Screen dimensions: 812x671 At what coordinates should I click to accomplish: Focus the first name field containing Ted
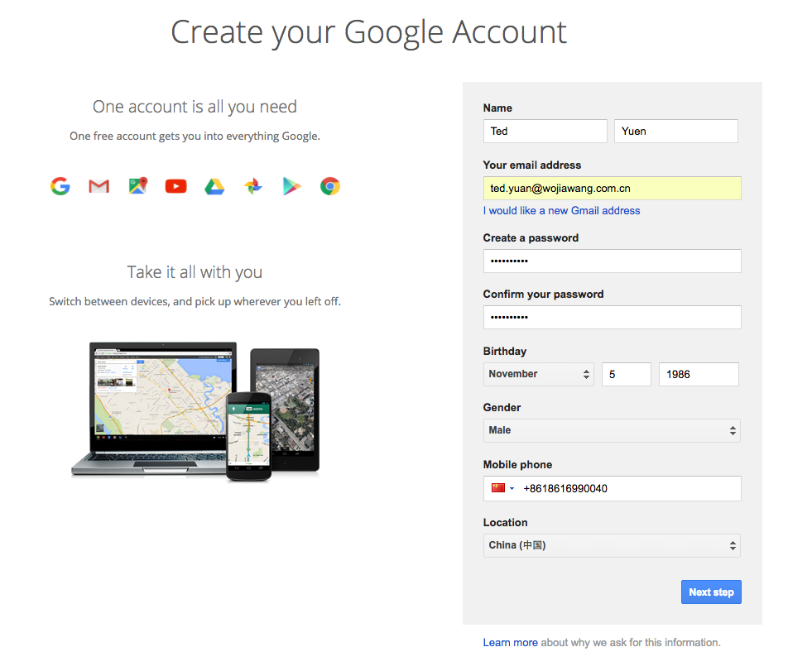[545, 131]
